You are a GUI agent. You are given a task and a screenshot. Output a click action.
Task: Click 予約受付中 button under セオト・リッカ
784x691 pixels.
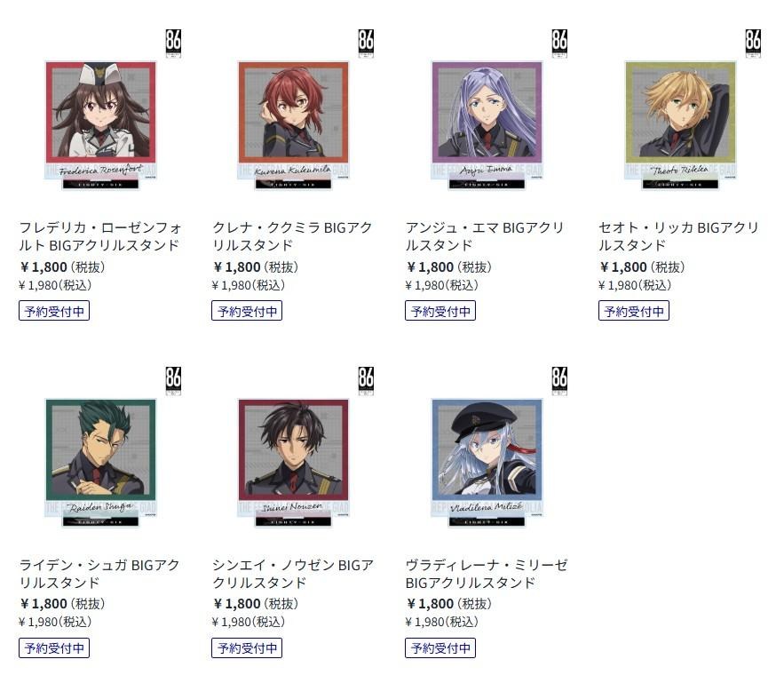tap(633, 311)
